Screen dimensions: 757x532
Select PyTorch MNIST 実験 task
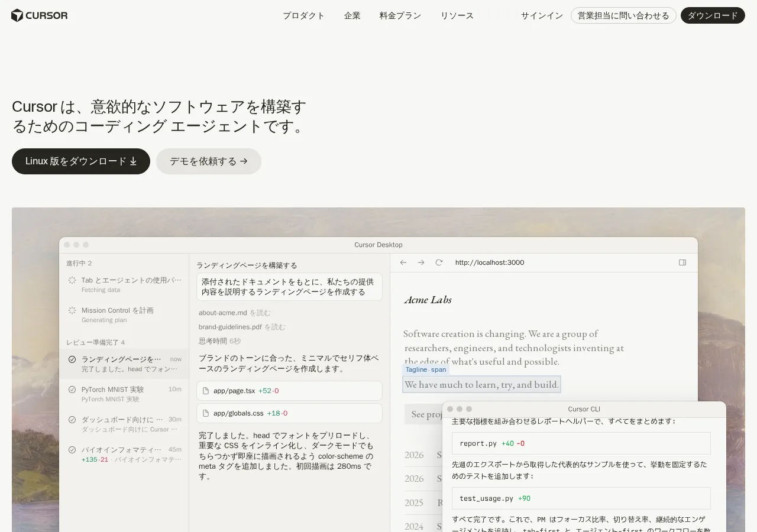click(x=124, y=394)
